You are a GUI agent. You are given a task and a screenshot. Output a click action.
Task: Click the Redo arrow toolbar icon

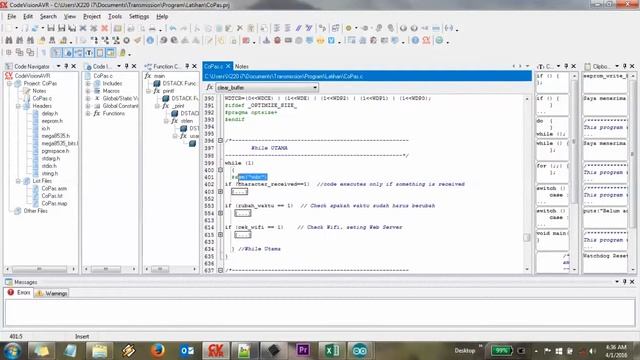coord(184,28)
